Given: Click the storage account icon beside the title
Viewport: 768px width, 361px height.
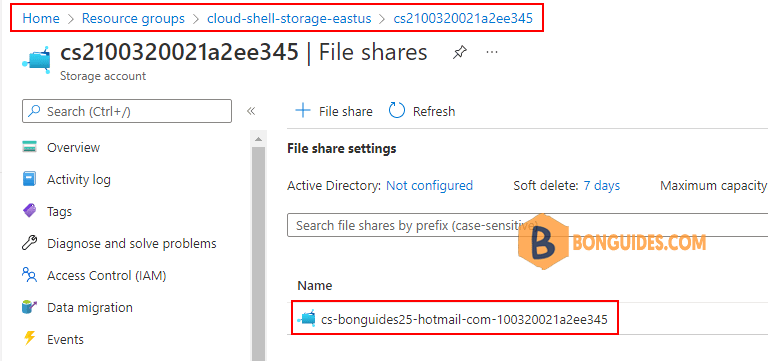Looking at the screenshot, I should [36, 60].
